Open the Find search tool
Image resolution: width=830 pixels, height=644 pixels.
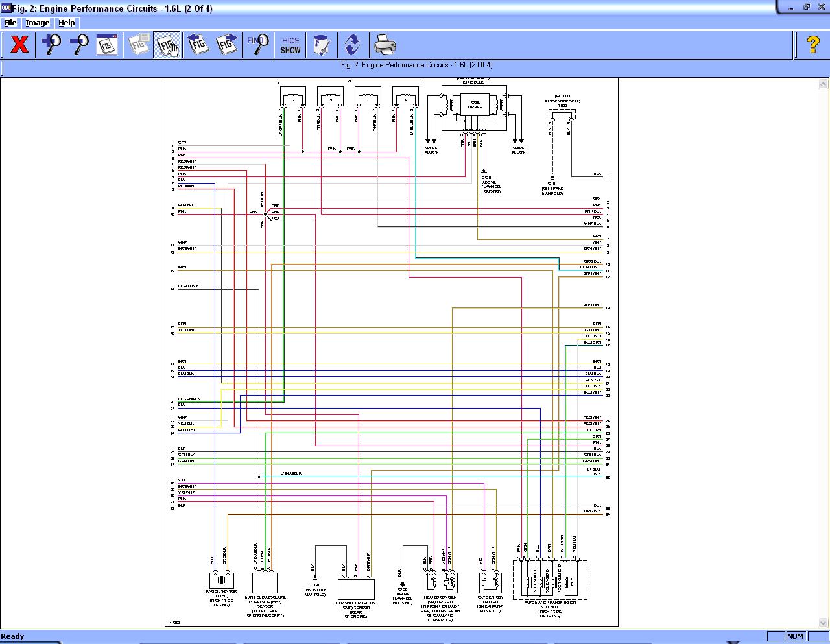click(258, 45)
